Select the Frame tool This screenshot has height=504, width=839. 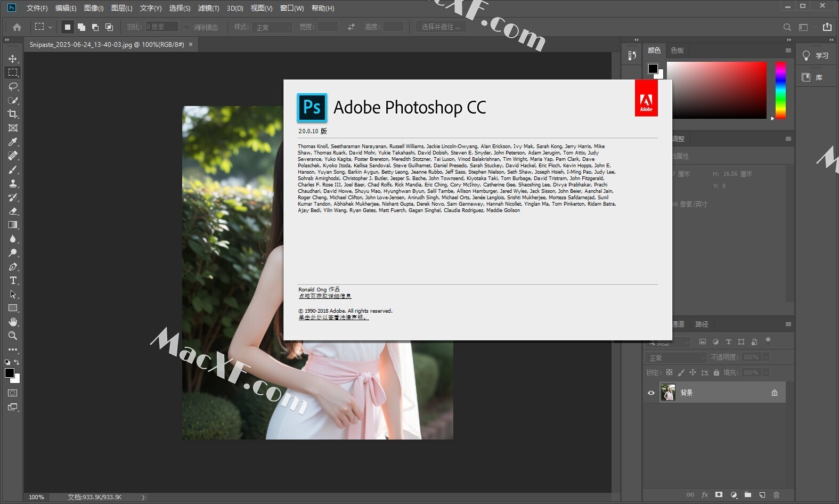point(13,128)
